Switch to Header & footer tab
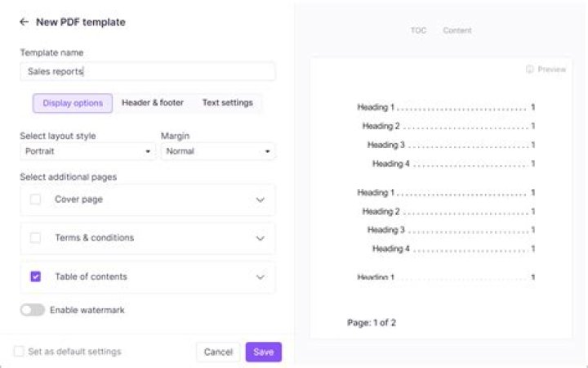This screenshot has width=588, height=368. tap(153, 103)
